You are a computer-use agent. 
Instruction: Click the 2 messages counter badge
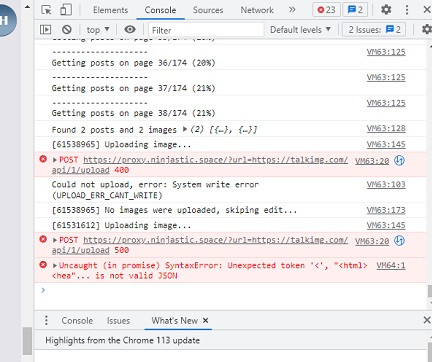(355, 10)
